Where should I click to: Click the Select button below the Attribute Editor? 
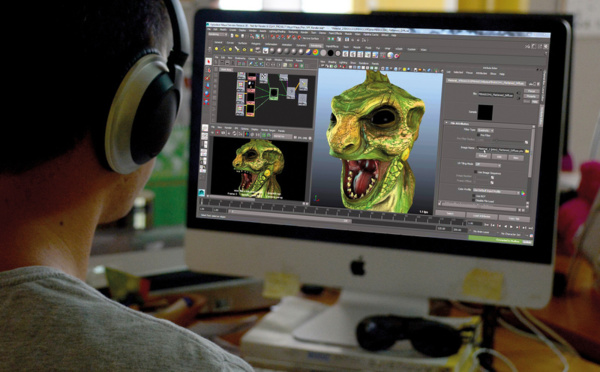[x=450, y=214]
